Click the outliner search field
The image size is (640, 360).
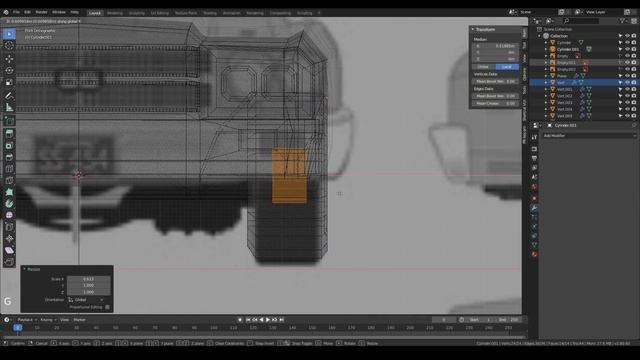click(x=582, y=21)
